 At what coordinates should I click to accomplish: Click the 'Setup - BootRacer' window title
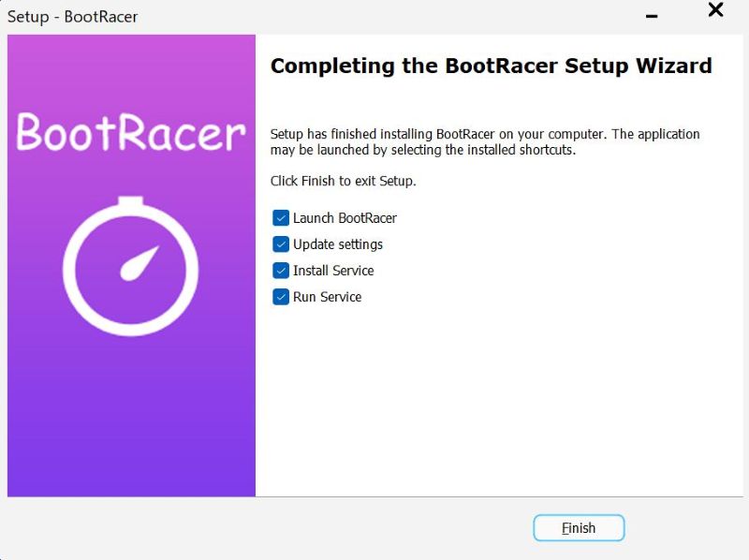coord(73,17)
